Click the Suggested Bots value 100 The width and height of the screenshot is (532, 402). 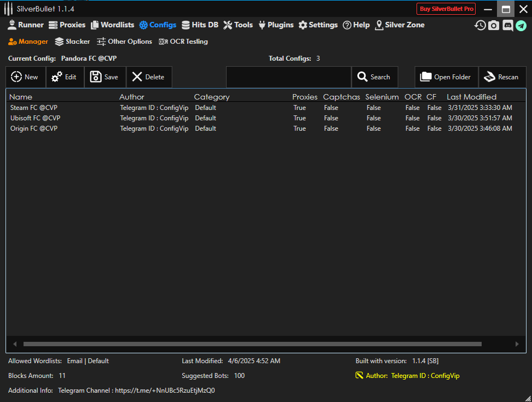coord(239,376)
